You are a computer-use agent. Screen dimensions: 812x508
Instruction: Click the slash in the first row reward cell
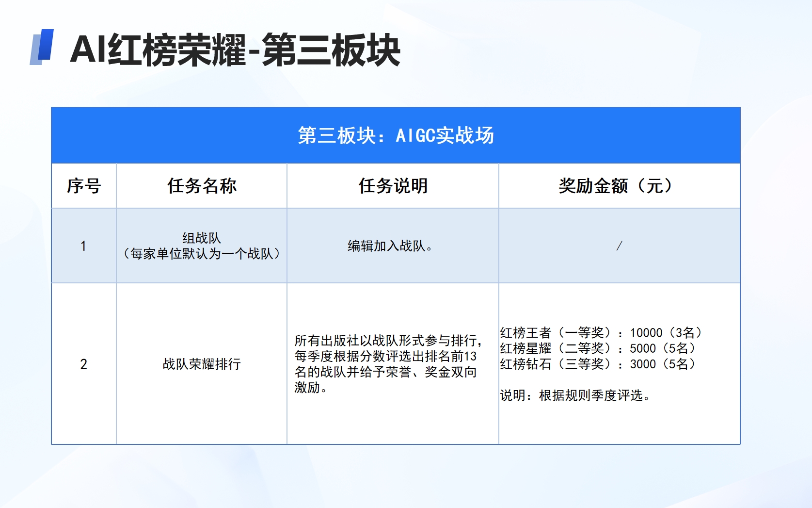(x=619, y=246)
